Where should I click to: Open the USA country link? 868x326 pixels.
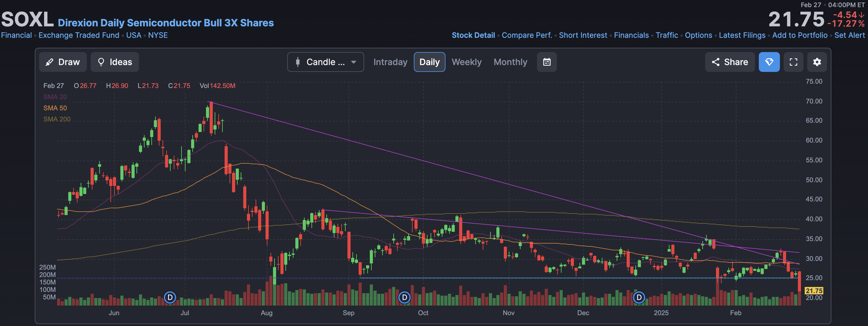(x=134, y=35)
